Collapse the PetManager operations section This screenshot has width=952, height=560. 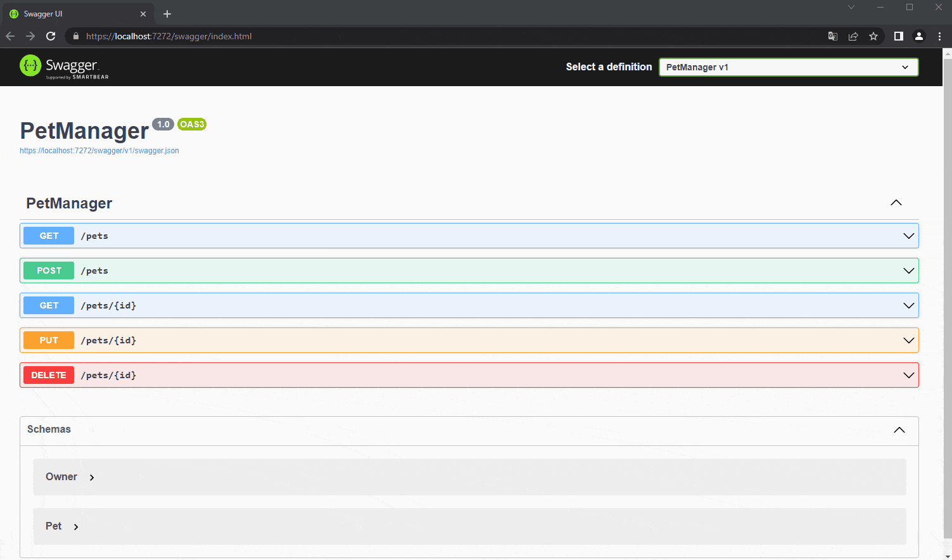[x=896, y=203]
